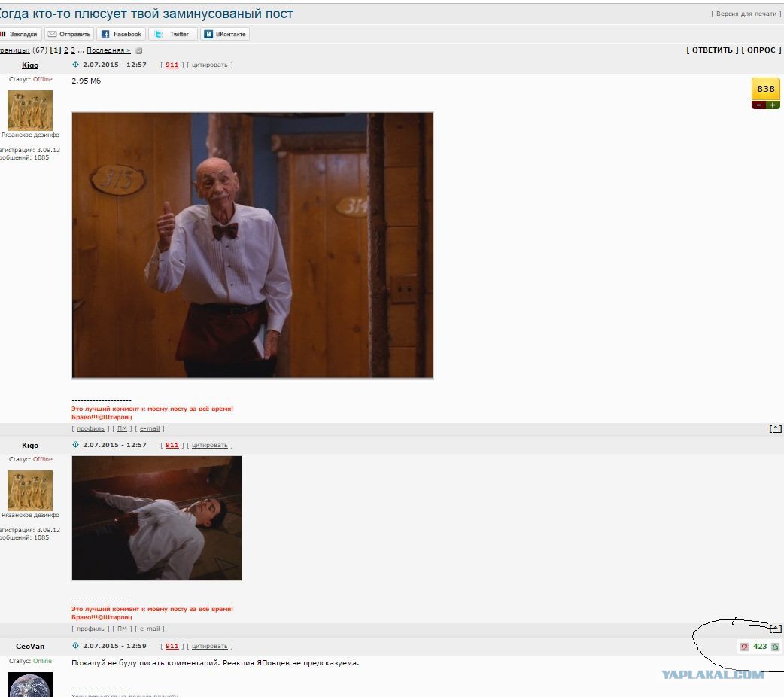This screenshot has height=697, width=784.
Task: Click the 838 rating badge
Action: (765, 89)
